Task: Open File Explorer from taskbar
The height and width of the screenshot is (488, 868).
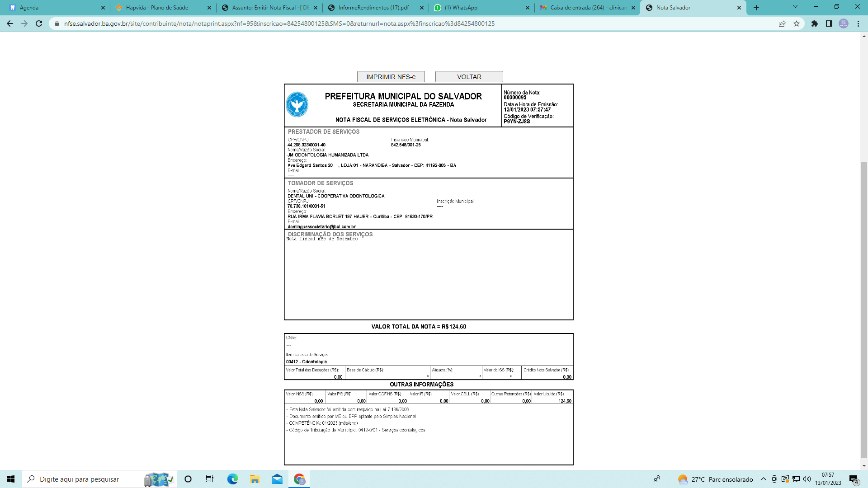Action: click(255, 479)
